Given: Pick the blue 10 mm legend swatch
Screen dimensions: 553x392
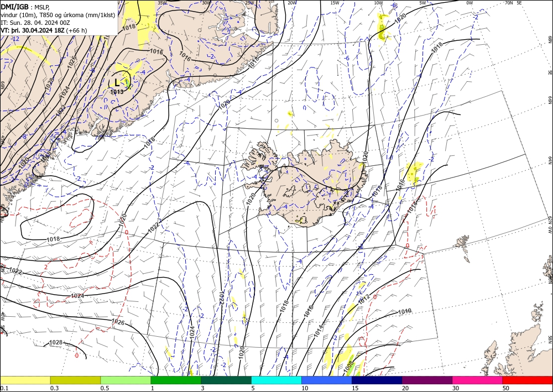Looking at the screenshot, I should (327, 380).
